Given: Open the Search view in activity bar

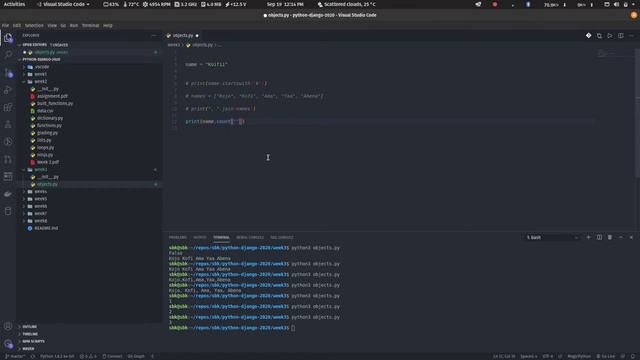Looking at the screenshot, I should pos(8,55).
